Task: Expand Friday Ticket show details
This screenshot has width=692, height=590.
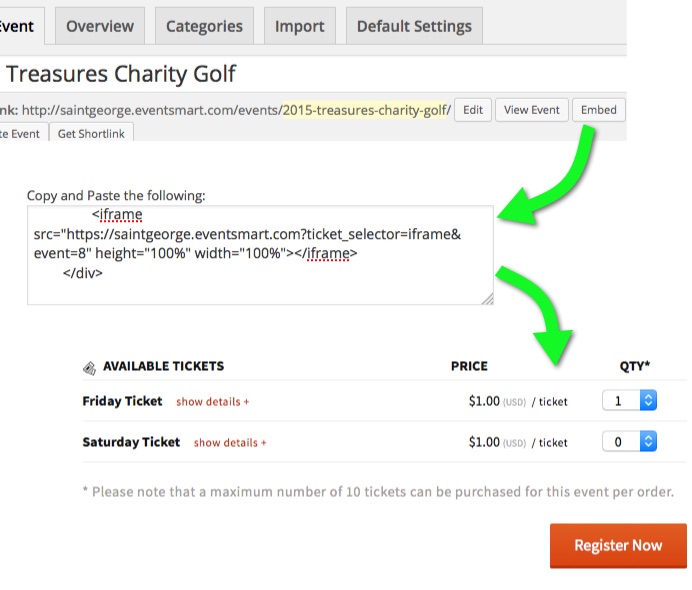Action: pos(212,402)
